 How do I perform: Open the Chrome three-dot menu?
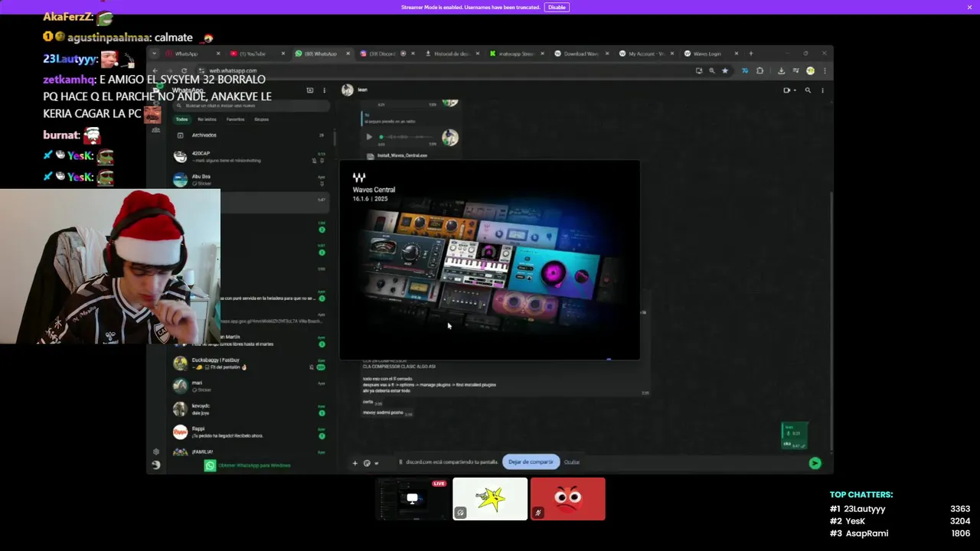824,70
